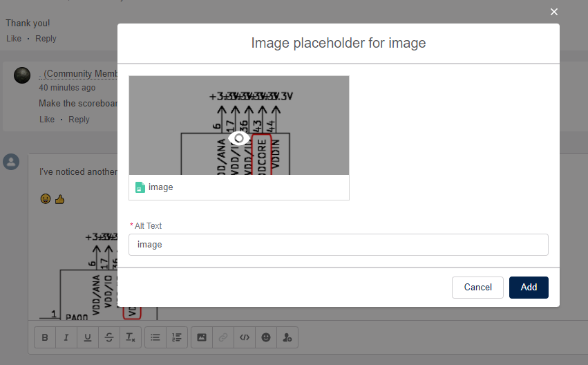The height and width of the screenshot is (365, 588).
Task: Apply italic formatting in the toolbar
Action: pos(66,337)
